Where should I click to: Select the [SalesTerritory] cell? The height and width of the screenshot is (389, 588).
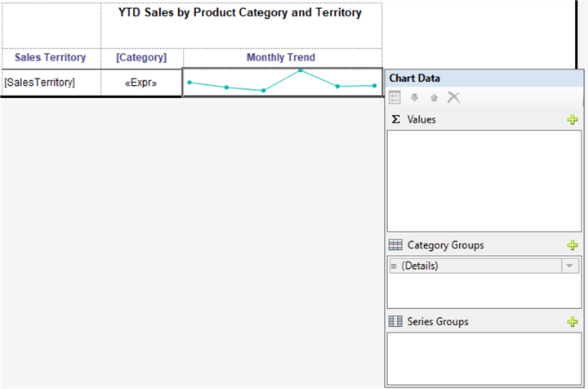click(51, 83)
